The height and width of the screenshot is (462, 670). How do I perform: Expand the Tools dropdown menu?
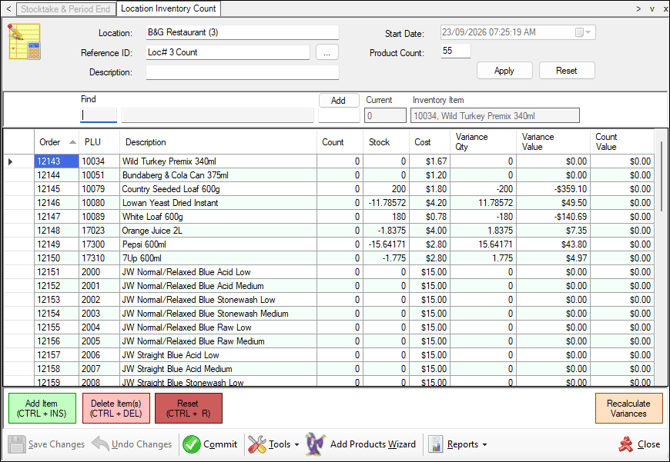pyautogui.click(x=297, y=445)
